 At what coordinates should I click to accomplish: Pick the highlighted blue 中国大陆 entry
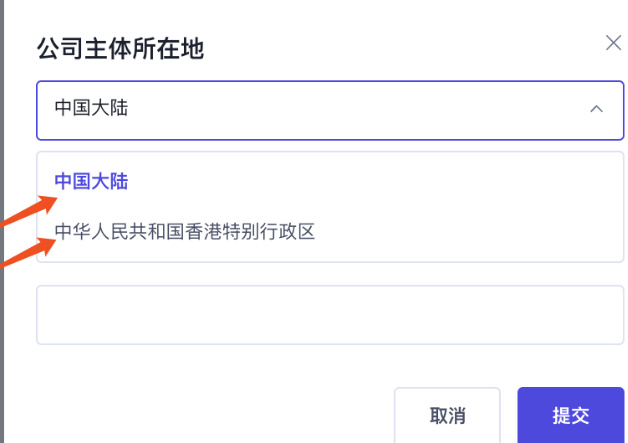tap(92, 181)
